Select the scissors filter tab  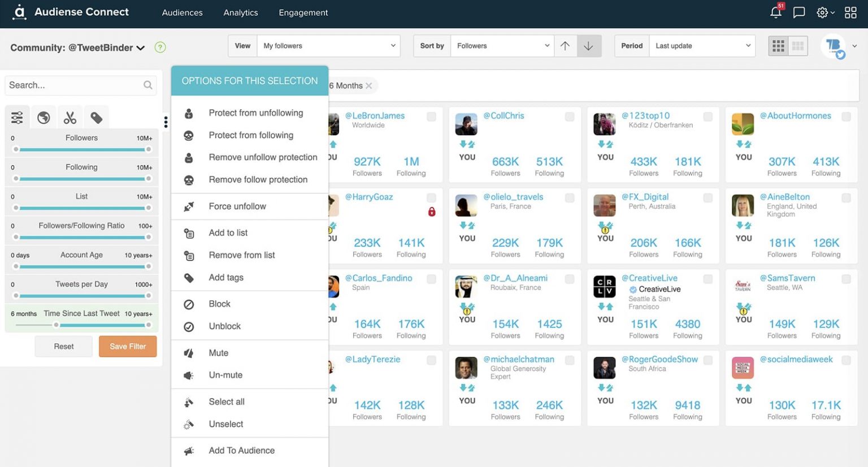click(x=70, y=117)
